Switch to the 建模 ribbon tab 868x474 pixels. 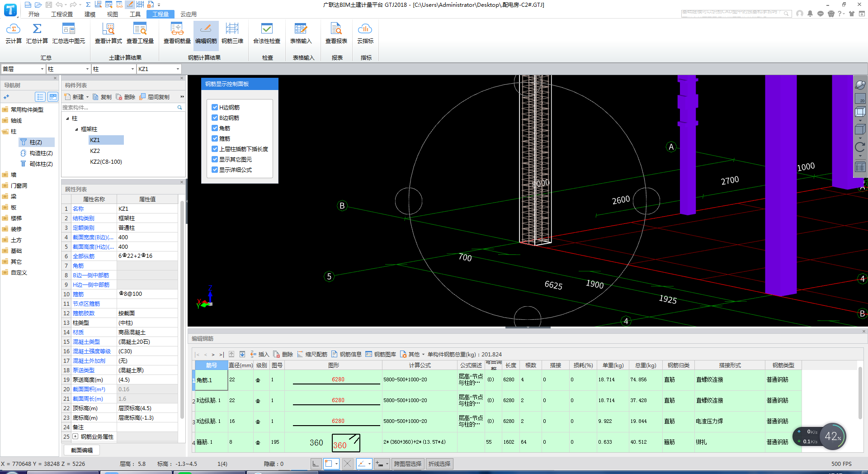click(x=90, y=14)
